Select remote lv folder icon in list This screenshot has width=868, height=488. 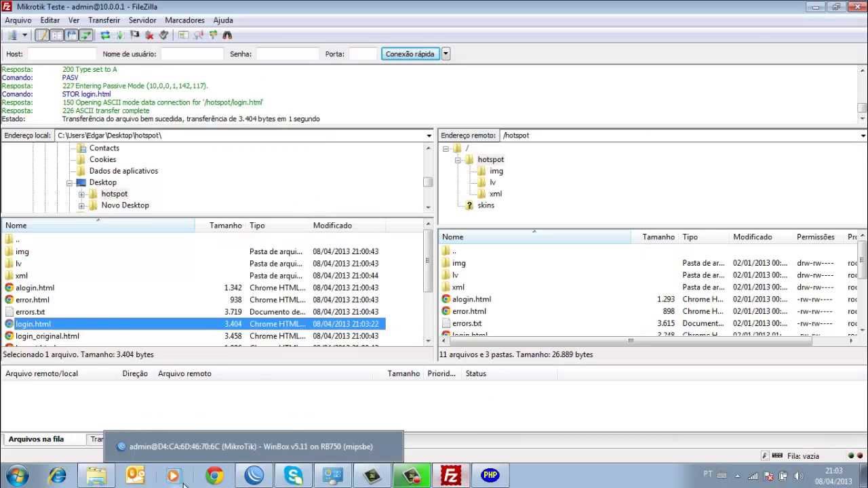[x=446, y=275]
